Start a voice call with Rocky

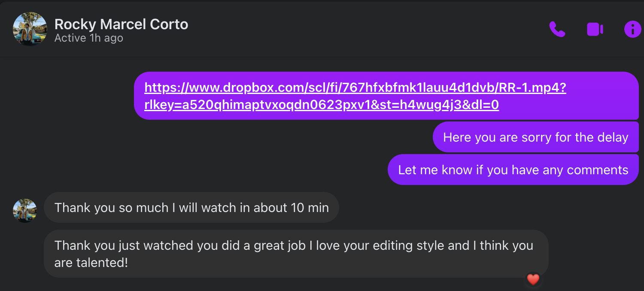[x=557, y=29]
